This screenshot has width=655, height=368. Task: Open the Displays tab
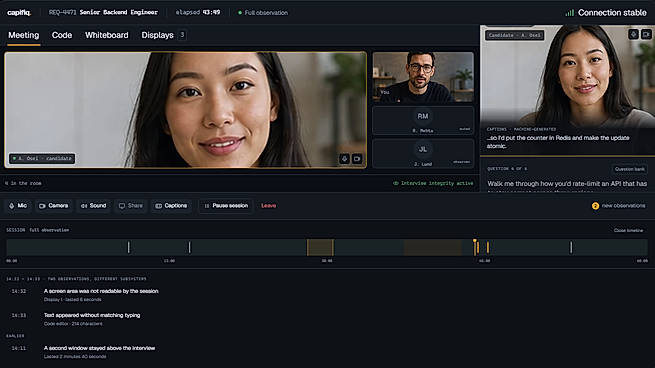pyautogui.click(x=157, y=35)
